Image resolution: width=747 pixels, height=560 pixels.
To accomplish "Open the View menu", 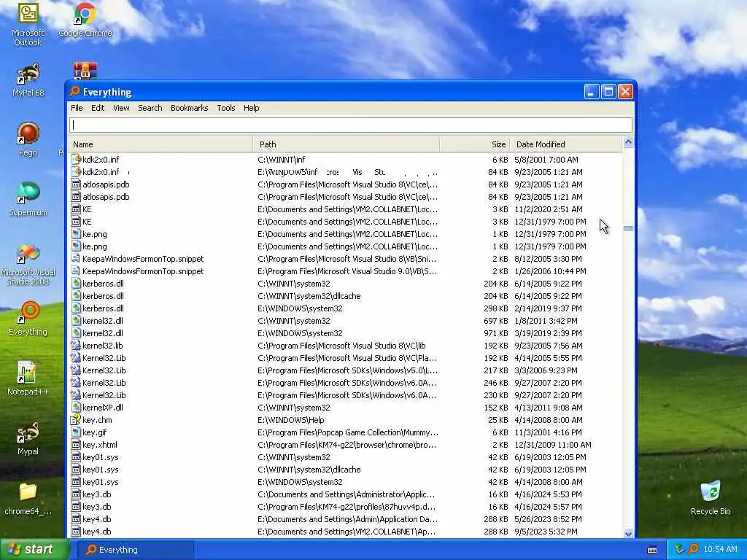I will 121,108.
